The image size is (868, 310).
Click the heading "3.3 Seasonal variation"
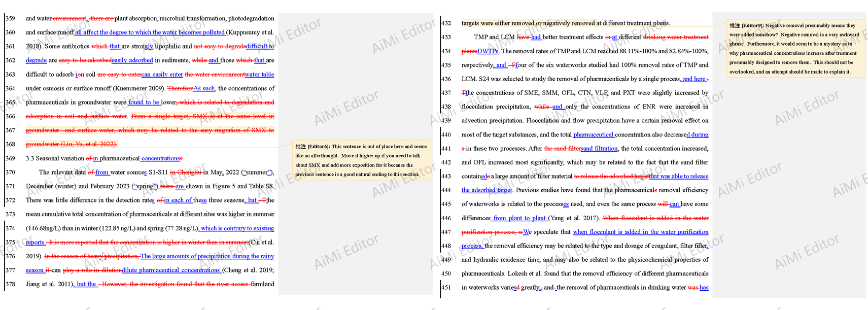click(55, 158)
